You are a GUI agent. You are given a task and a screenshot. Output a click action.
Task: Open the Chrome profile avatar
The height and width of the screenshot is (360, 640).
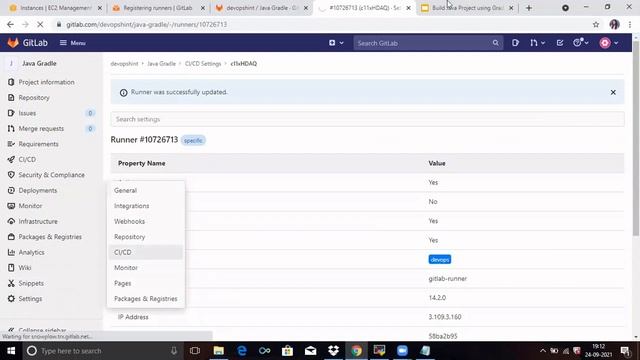614,24
